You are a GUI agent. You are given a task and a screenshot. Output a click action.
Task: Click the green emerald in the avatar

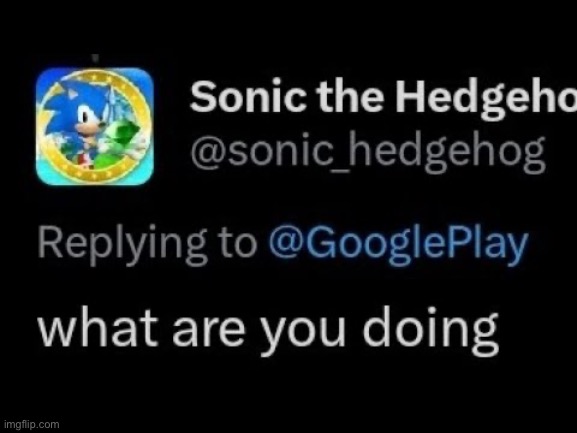[126, 134]
